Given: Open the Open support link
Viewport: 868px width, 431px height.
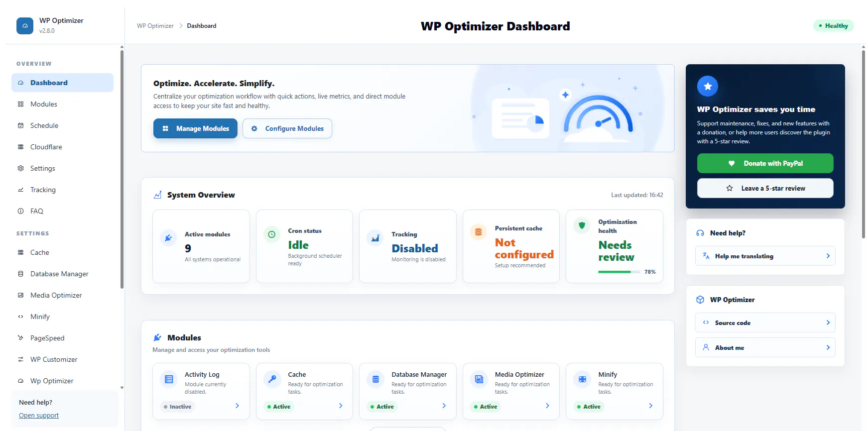Looking at the screenshot, I should [39, 416].
